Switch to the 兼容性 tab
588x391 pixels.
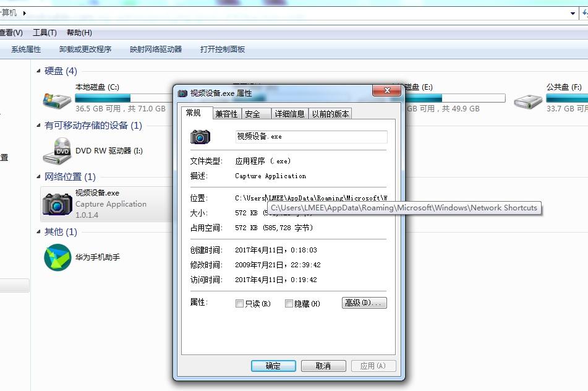point(226,114)
